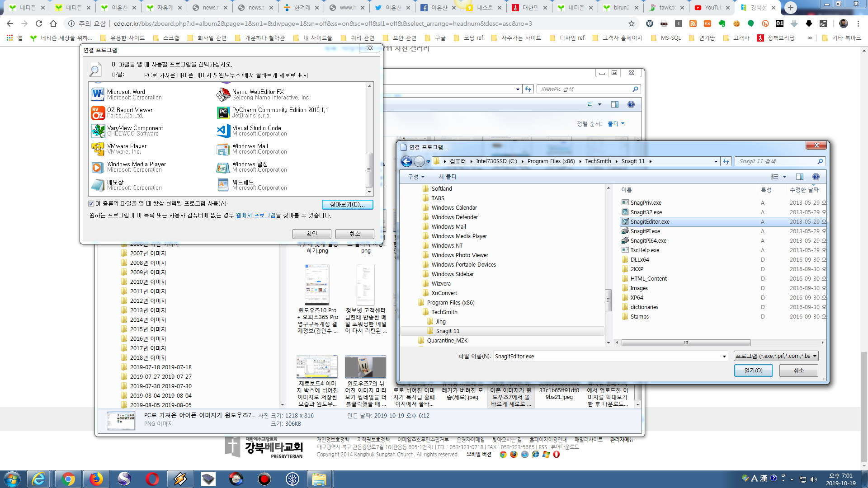Viewport: 868px width, 488px height.
Task: Select Quarantine_MZK folder in tree
Action: tap(447, 341)
